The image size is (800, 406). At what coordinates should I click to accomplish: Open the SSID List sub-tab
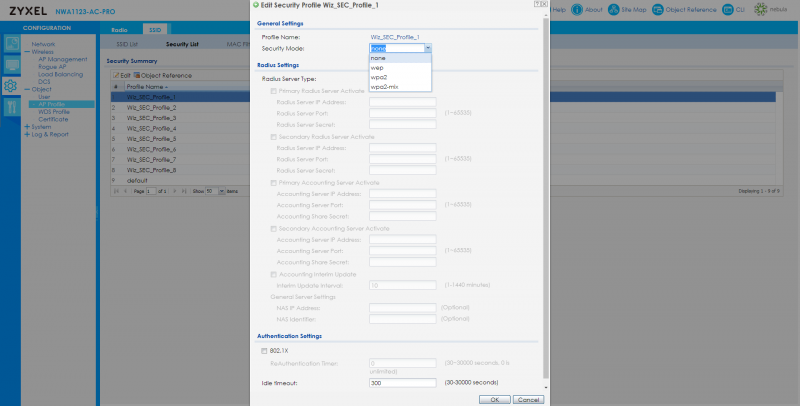[x=127, y=44]
